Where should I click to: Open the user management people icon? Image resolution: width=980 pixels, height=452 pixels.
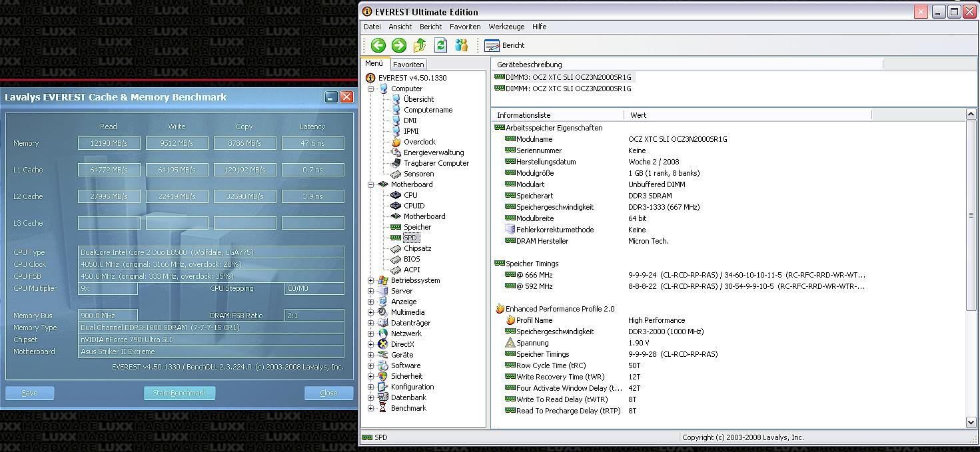click(x=461, y=45)
